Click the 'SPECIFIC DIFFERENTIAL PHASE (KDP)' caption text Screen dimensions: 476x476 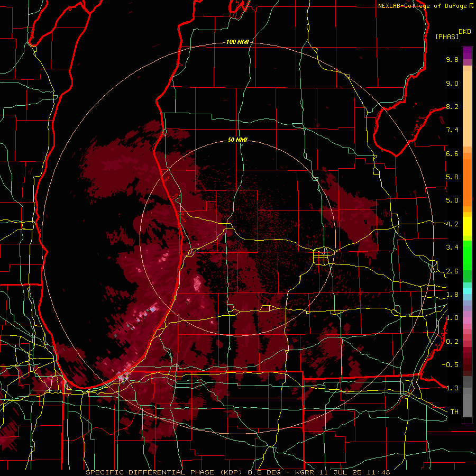[164, 472]
